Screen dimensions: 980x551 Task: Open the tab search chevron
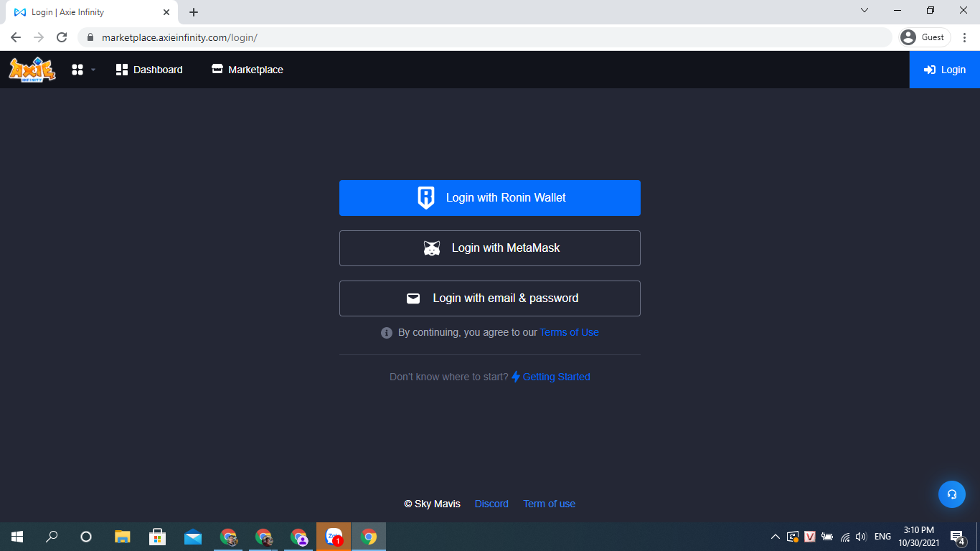864,10
